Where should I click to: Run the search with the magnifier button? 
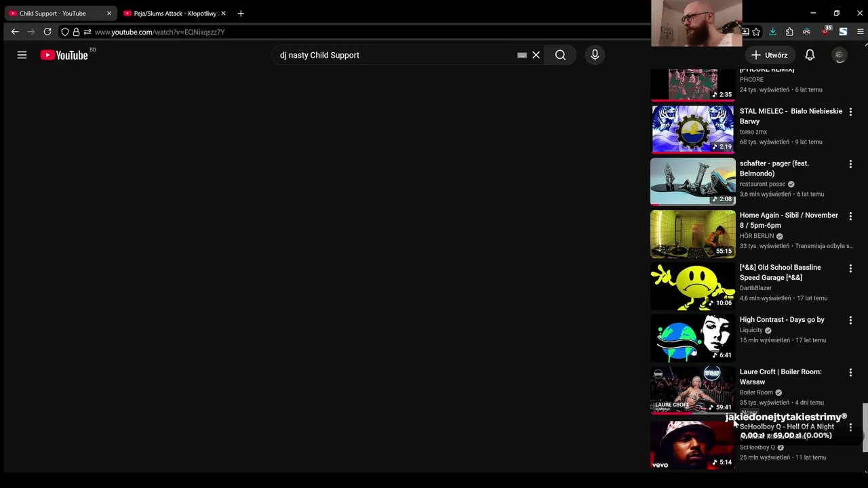[x=560, y=55]
